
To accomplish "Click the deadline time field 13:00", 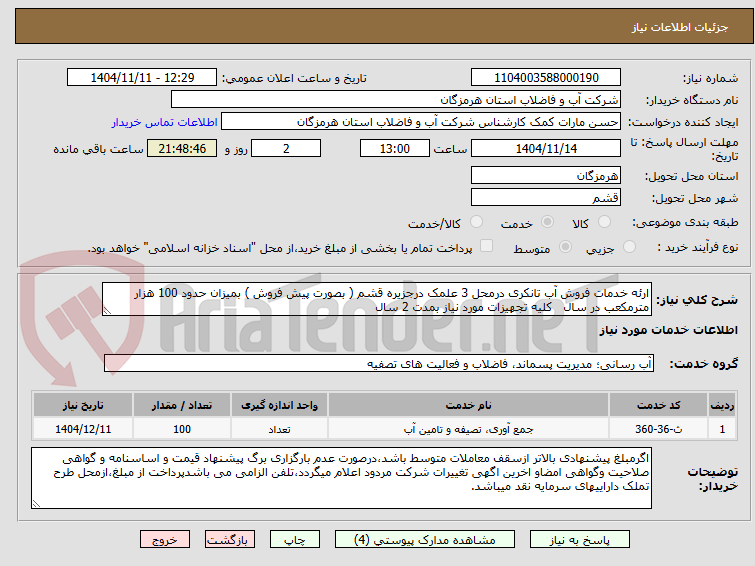I will click(x=395, y=148).
